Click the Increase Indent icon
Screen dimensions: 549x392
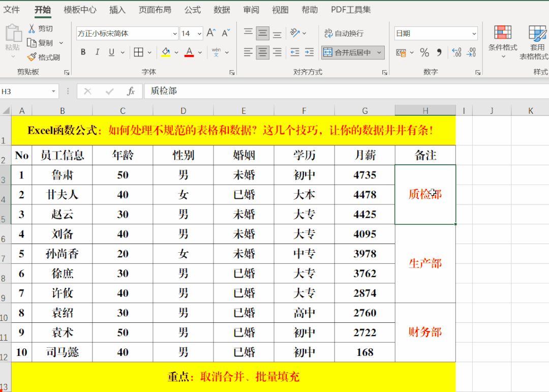[309, 52]
